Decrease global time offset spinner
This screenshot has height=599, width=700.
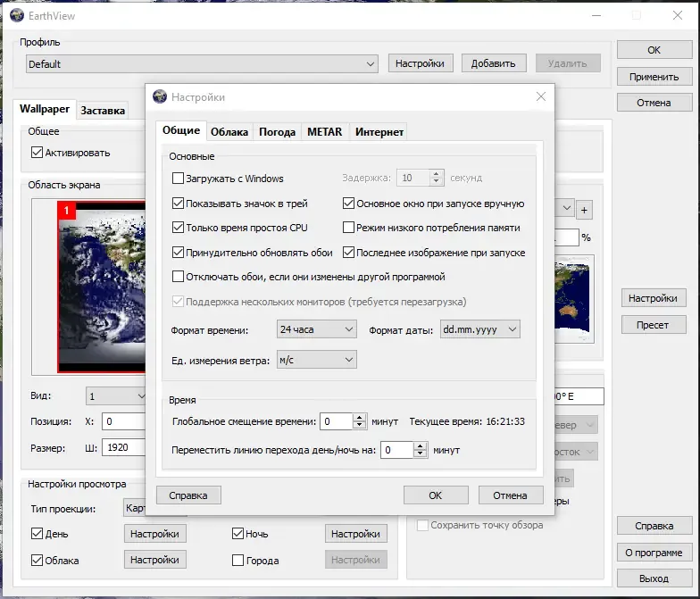tap(359, 425)
